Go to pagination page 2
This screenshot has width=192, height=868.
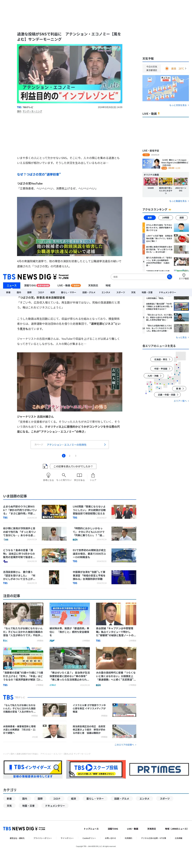(70, 456)
